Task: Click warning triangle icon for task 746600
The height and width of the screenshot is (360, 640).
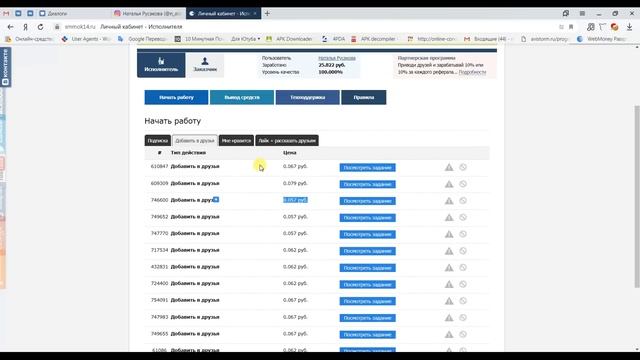Action: click(449, 201)
